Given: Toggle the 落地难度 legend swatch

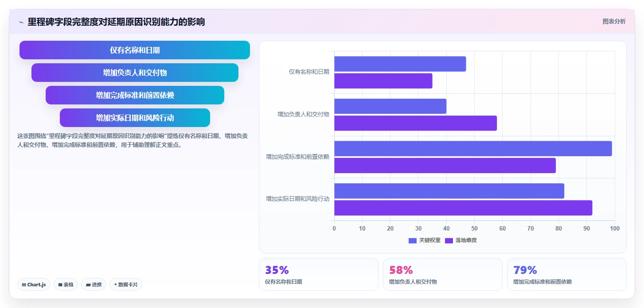Looking at the screenshot, I should pos(449,240).
